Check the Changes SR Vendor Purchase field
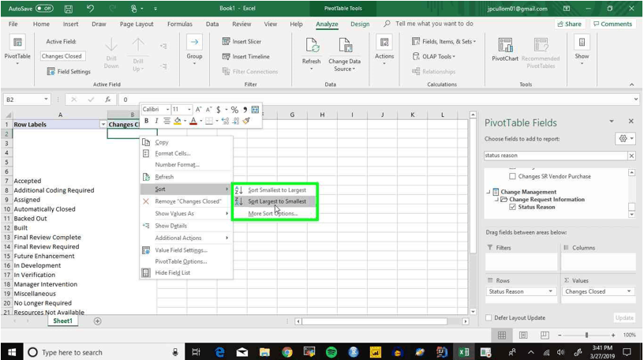The image size is (644, 360). [x=512, y=176]
